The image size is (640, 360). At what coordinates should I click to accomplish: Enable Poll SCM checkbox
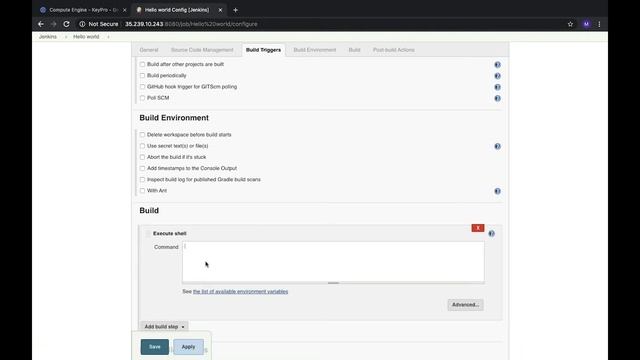point(142,98)
